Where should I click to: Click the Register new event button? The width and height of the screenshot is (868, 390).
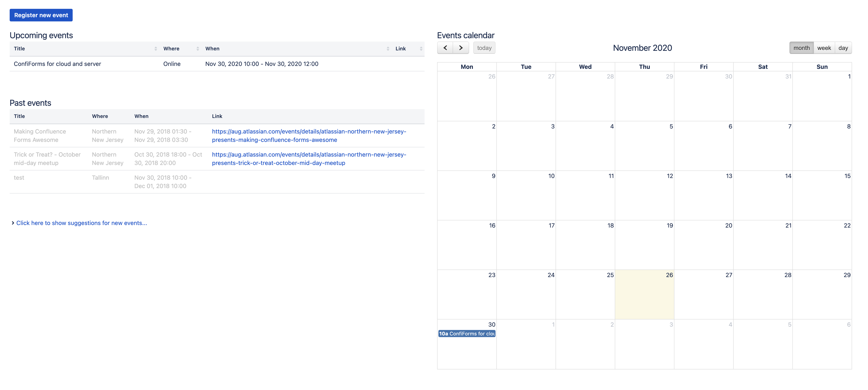tap(41, 15)
